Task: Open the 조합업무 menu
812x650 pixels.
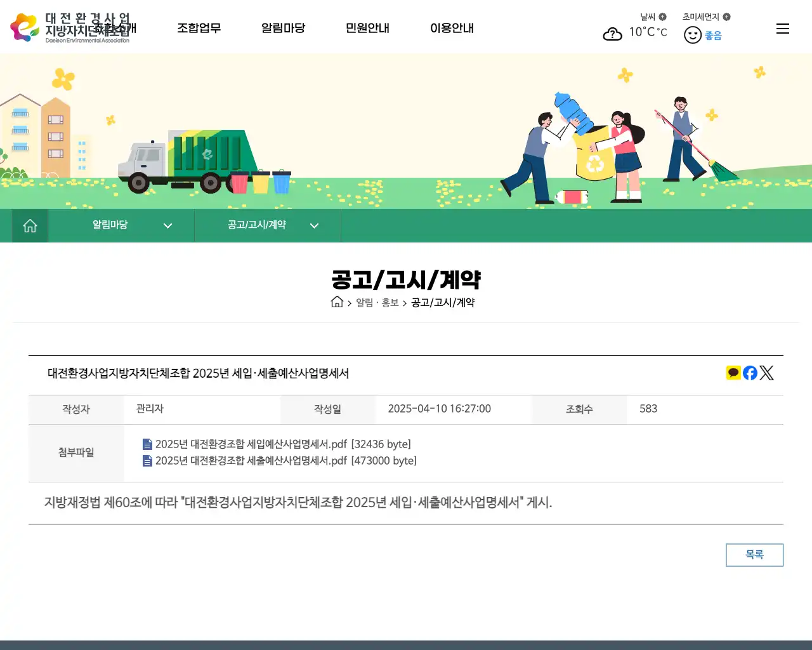Action: tap(199, 28)
